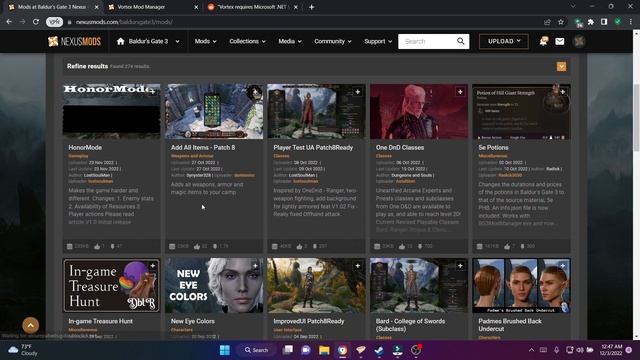Open the Media menu

[x=290, y=41]
